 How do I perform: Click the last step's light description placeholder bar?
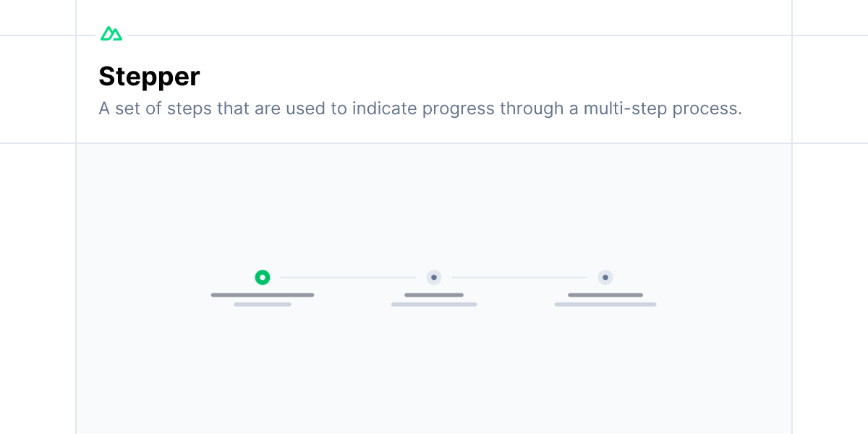click(x=605, y=305)
